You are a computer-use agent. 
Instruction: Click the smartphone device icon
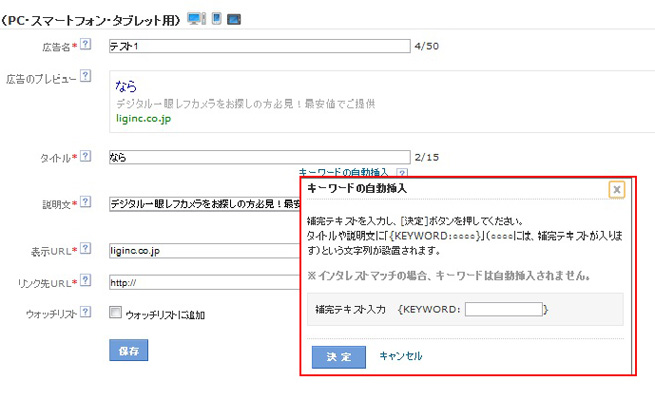(x=216, y=18)
